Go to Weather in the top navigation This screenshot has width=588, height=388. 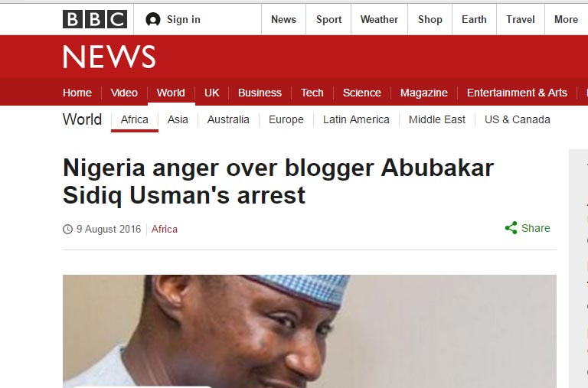tap(379, 19)
